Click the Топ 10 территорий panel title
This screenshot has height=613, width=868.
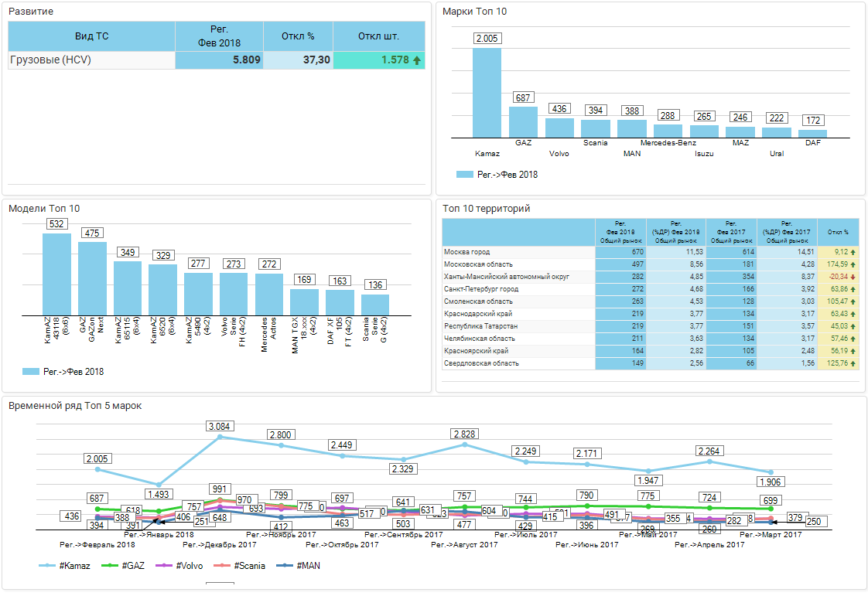click(x=487, y=209)
